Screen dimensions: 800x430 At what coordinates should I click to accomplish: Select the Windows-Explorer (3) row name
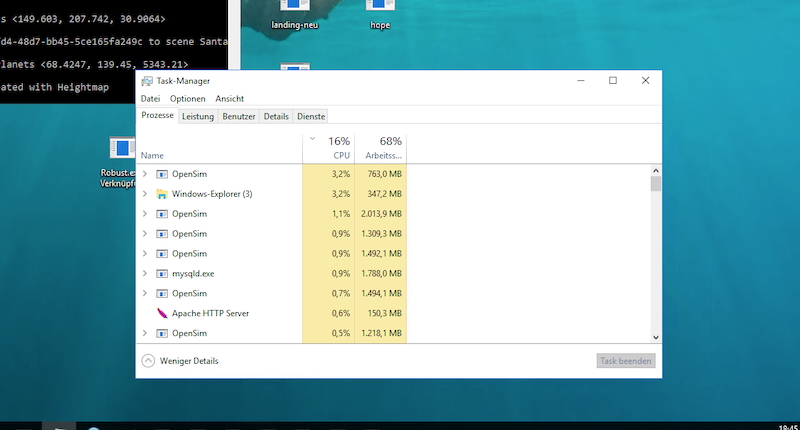(x=212, y=194)
